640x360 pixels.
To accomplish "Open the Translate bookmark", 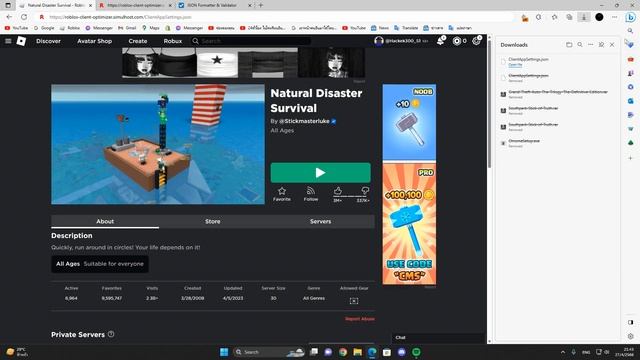I will [x=406, y=28].
